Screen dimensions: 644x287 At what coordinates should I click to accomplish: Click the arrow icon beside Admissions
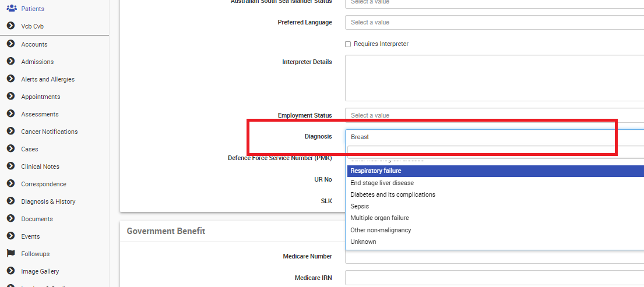[11, 62]
